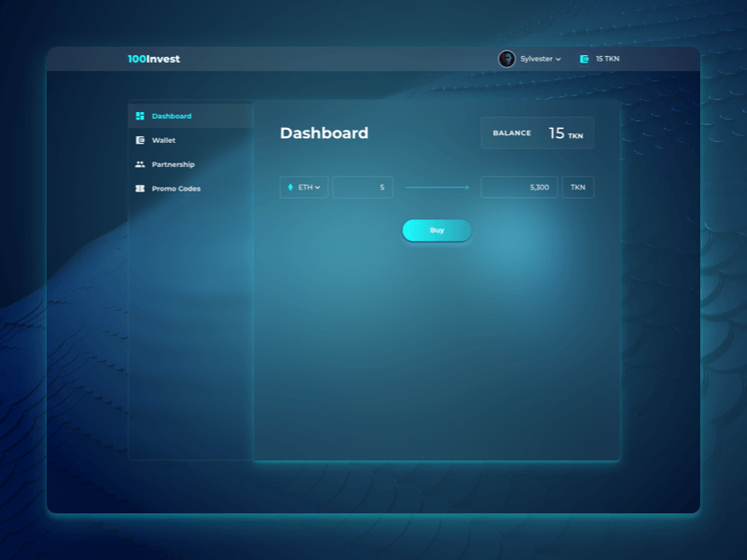This screenshot has height=560, width=747.
Task: Click the Ethereum diamond icon
Action: (290, 188)
